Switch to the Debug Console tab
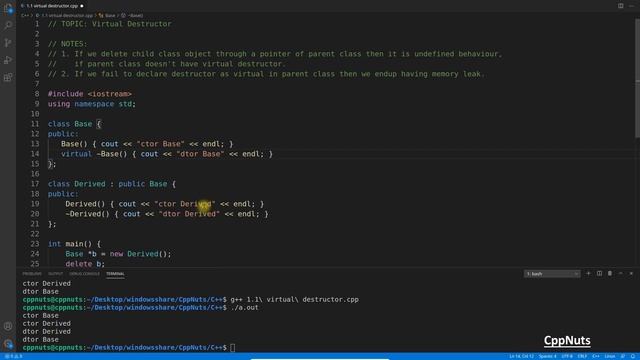This screenshot has height=360, width=640. click(84, 273)
